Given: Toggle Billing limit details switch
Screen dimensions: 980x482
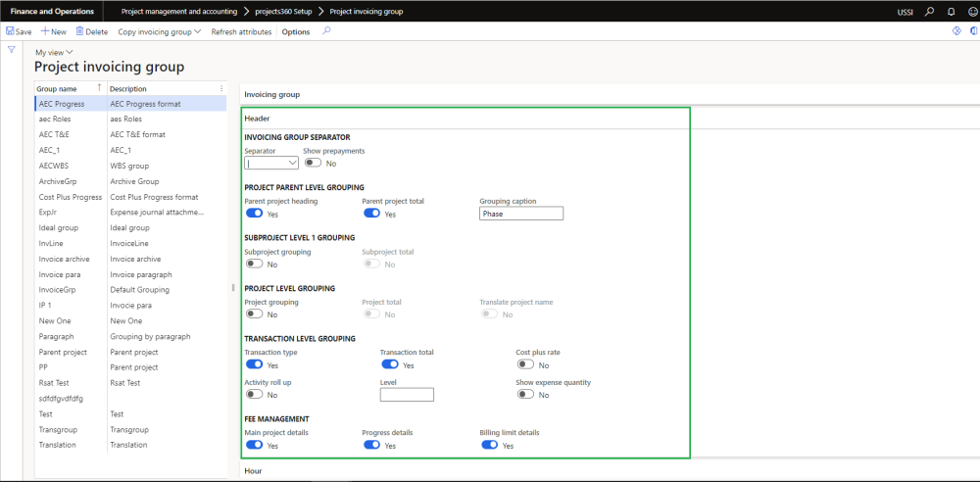Looking at the screenshot, I should [489, 445].
